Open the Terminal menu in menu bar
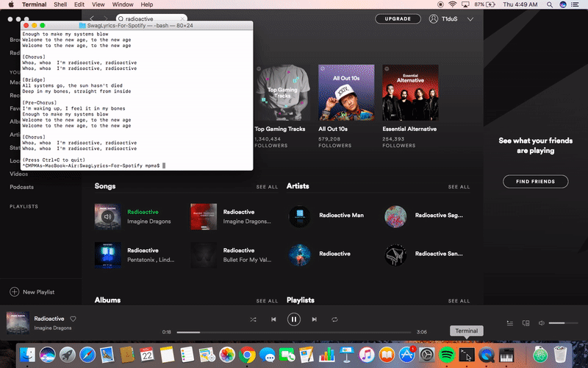Screen dimensions: 588x368 click(34, 4)
